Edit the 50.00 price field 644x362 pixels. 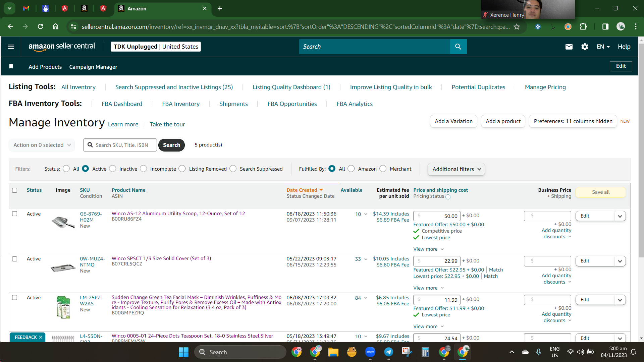click(437, 216)
